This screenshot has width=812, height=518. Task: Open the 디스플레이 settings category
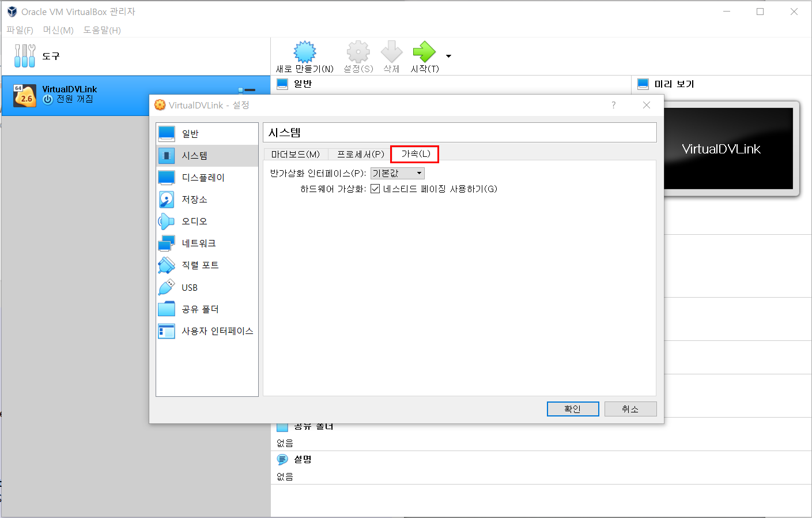207,178
